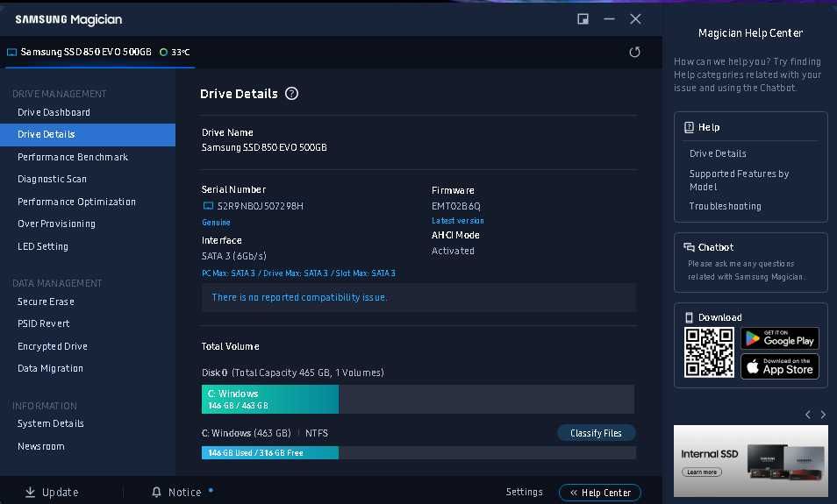
Task: Show next banner with right chevron
Action: tap(823, 415)
